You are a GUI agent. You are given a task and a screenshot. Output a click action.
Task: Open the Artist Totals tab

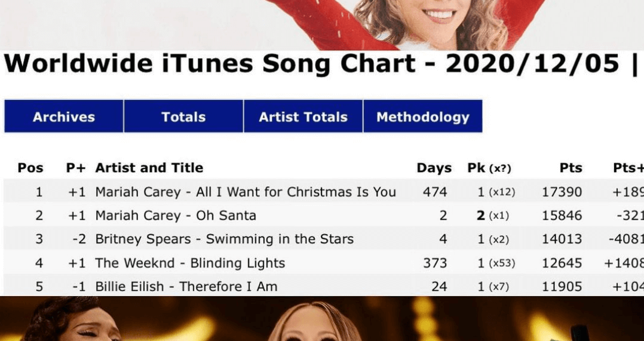pyautogui.click(x=303, y=117)
